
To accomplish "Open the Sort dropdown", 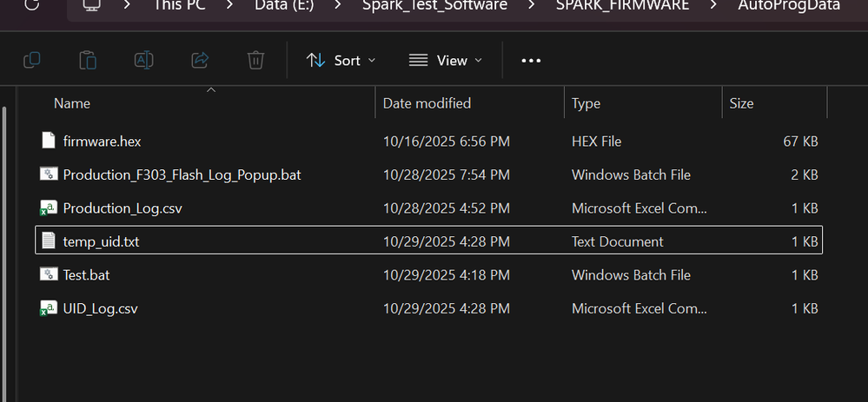I will (341, 61).
